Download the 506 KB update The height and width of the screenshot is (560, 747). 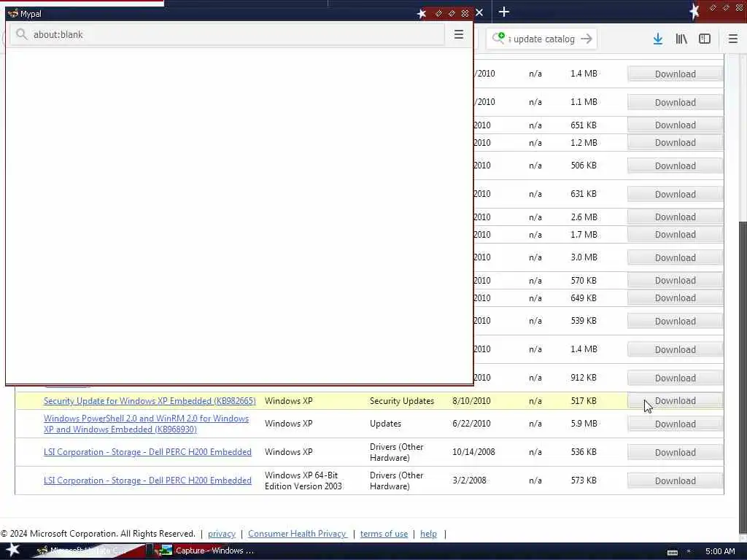pos(675,166)
